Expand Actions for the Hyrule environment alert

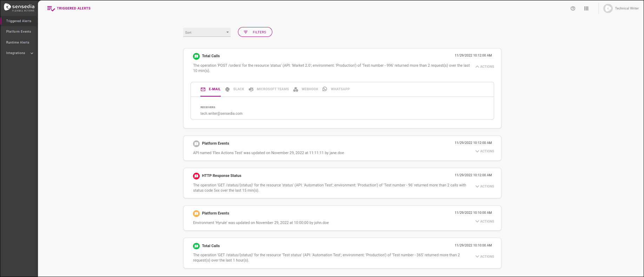click(485, 222)
